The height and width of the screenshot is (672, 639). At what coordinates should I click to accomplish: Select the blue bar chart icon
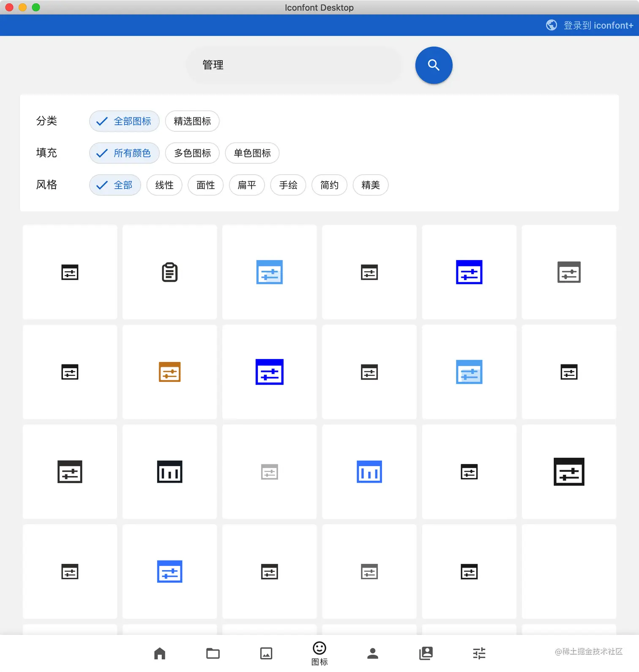point(369,472)
